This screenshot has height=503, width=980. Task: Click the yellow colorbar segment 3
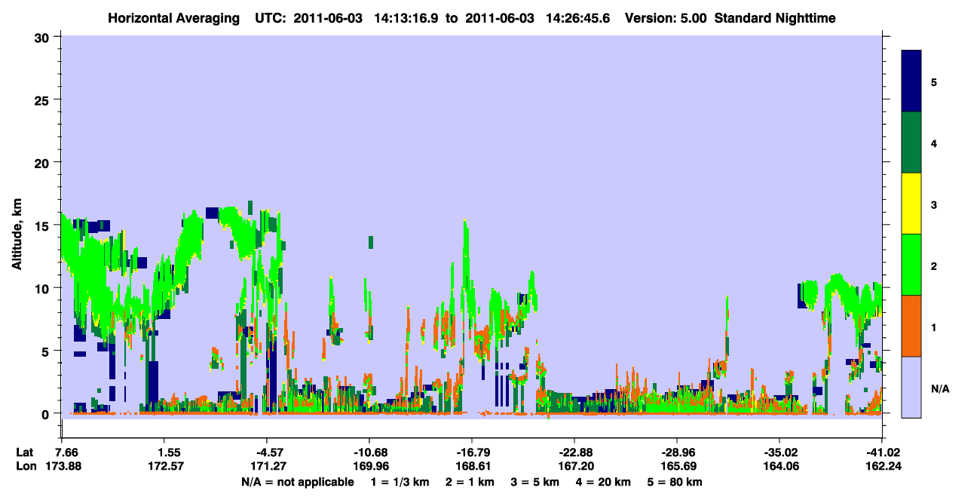(x=911, y=203)
